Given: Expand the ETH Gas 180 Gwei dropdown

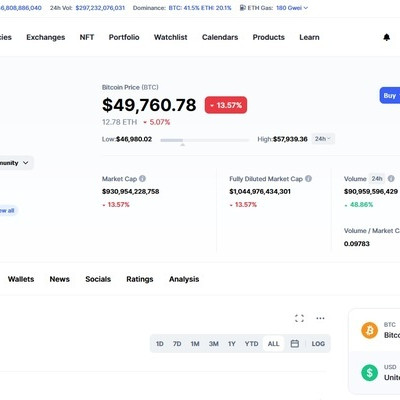Looking at the screenshot, I should tap(292, 8).
